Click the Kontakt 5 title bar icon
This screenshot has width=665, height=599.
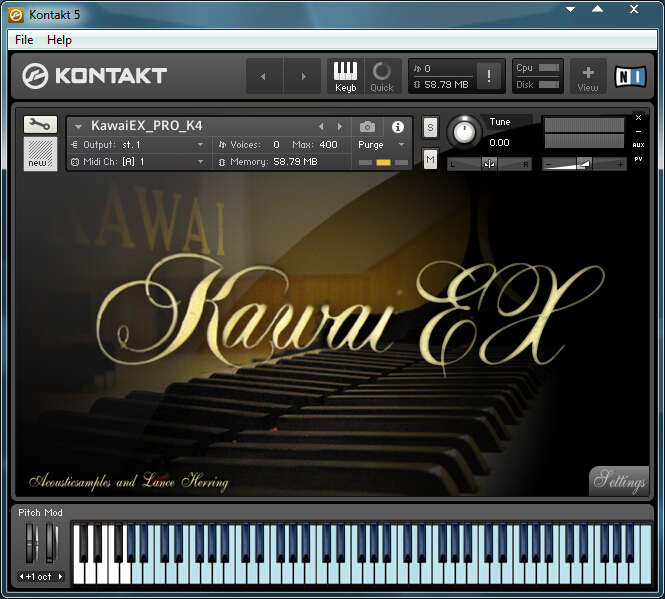point(16,15)
